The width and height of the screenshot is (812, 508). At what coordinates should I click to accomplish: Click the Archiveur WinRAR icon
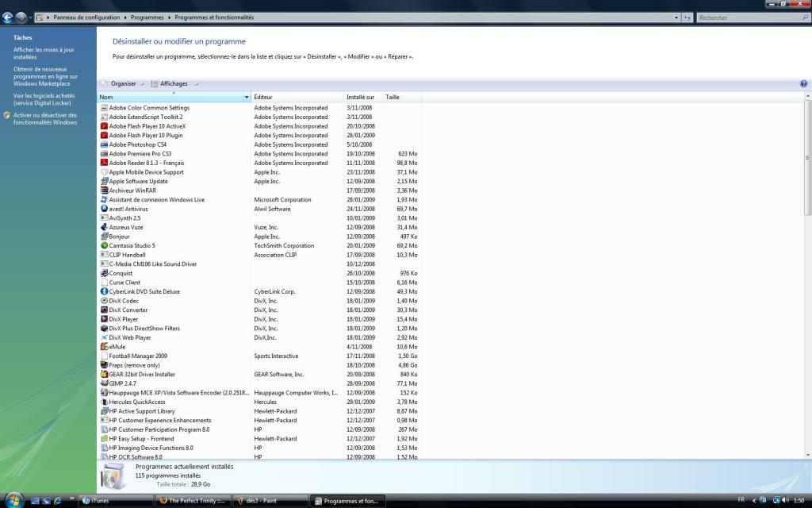[104, 190]
